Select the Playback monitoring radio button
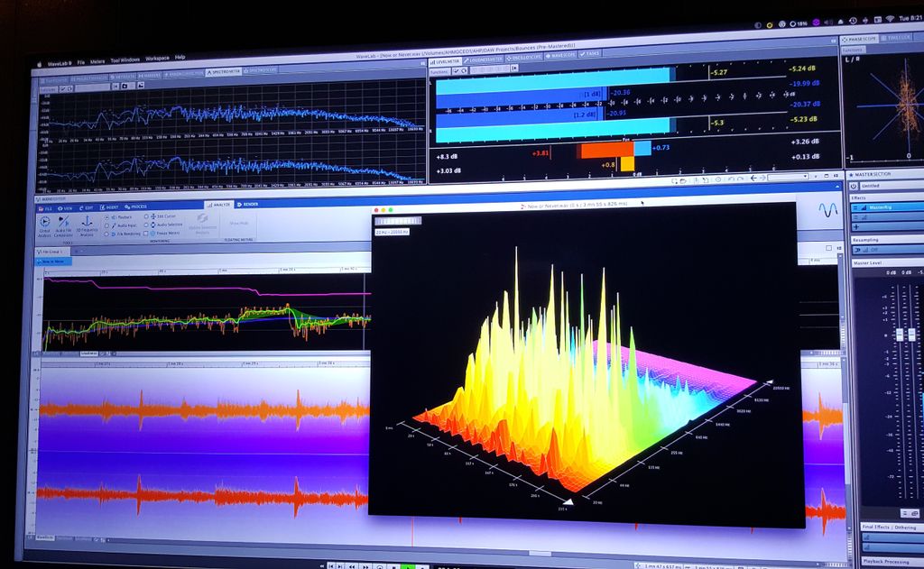Screen dimensions: 924x569 tap(107, 217)
